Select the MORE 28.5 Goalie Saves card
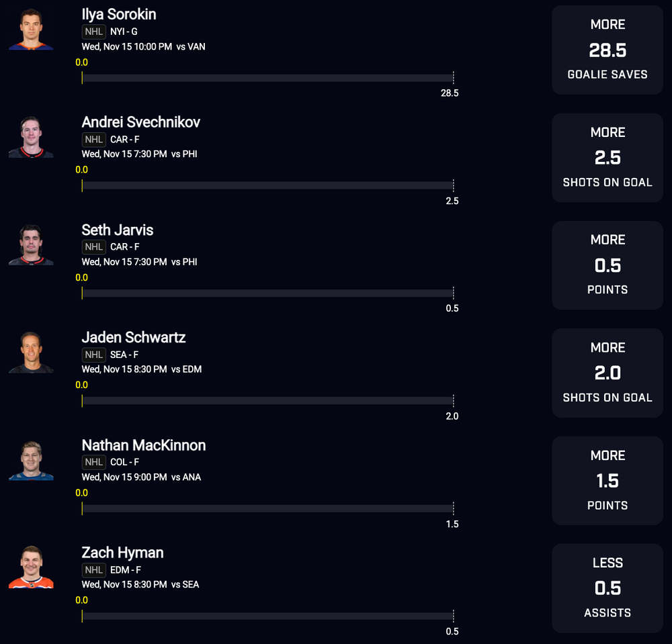The image size is (672, 644). [607, 50]
